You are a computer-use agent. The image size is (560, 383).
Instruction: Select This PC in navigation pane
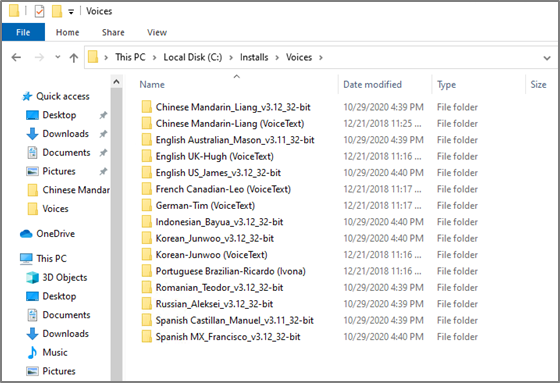[x=43, y=258]
